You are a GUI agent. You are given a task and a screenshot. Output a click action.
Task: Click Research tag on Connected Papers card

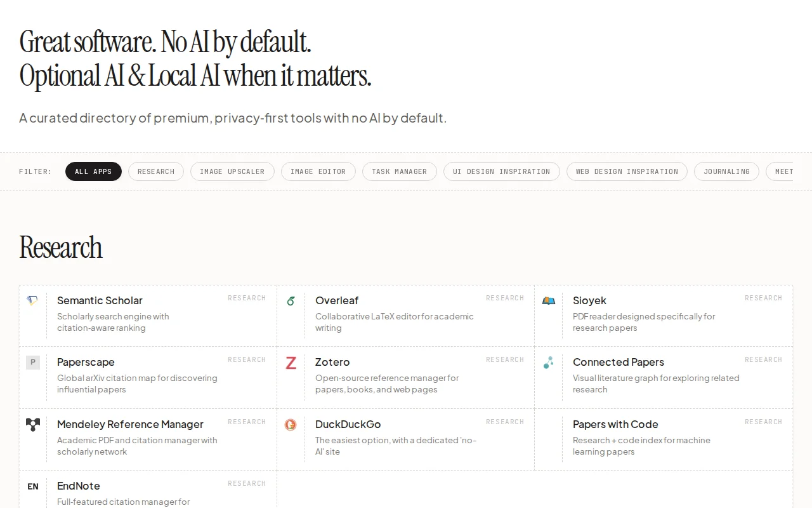763,359
